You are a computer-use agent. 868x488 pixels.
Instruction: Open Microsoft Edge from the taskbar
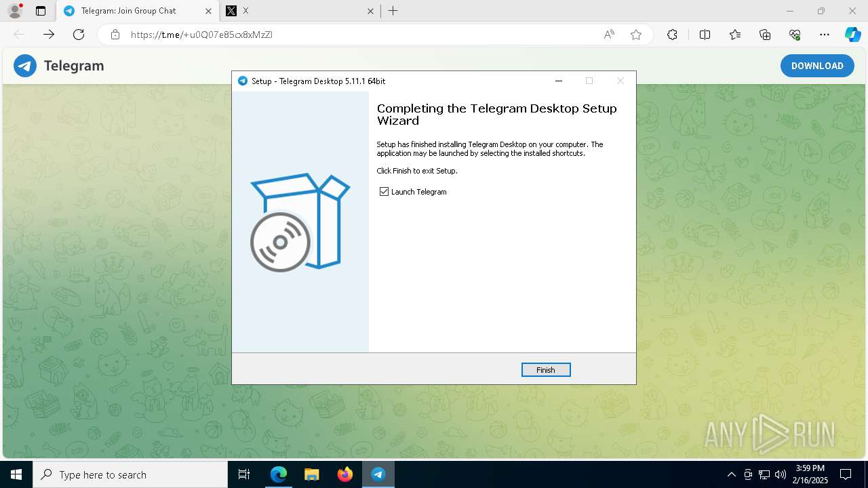[279, 474]
